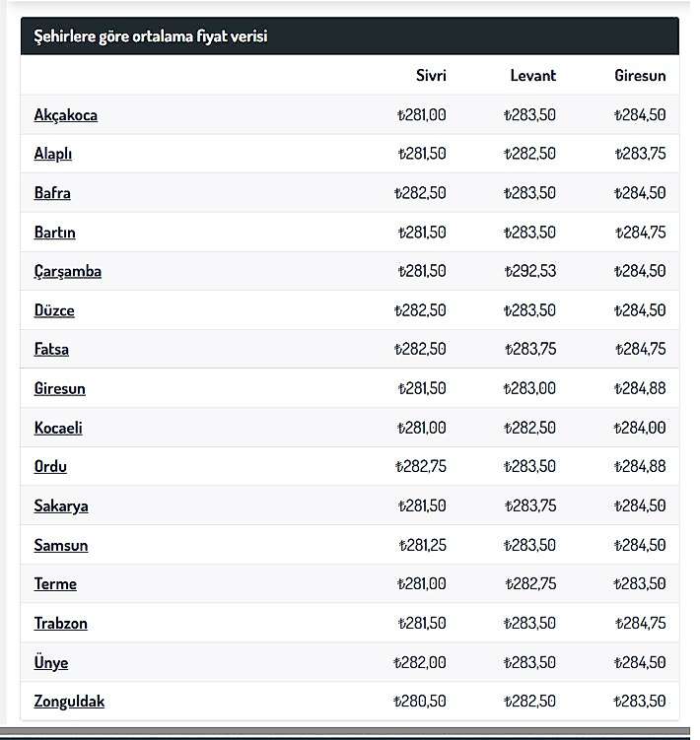Screen dimensions: 700x740
Task: Open the Bartın price page link
Action: tap(55, 233)
